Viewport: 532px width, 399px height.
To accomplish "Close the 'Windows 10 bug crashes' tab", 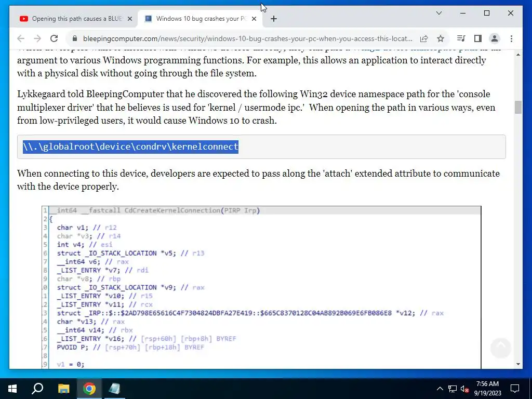I will point(254,19).
